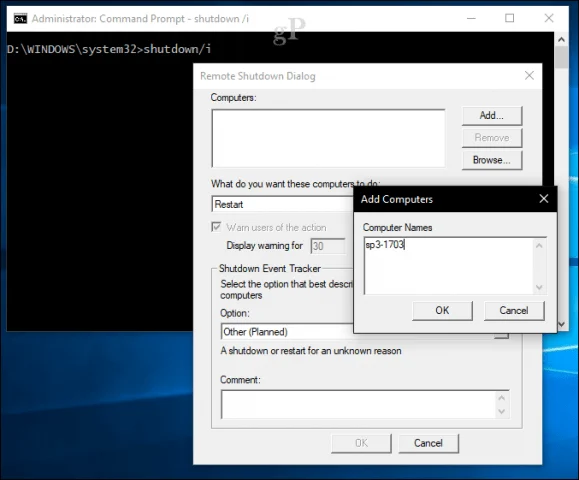Viewport: 579px width, 480px height.
Task: Click the Add... button
Action: tap(492, 116)
